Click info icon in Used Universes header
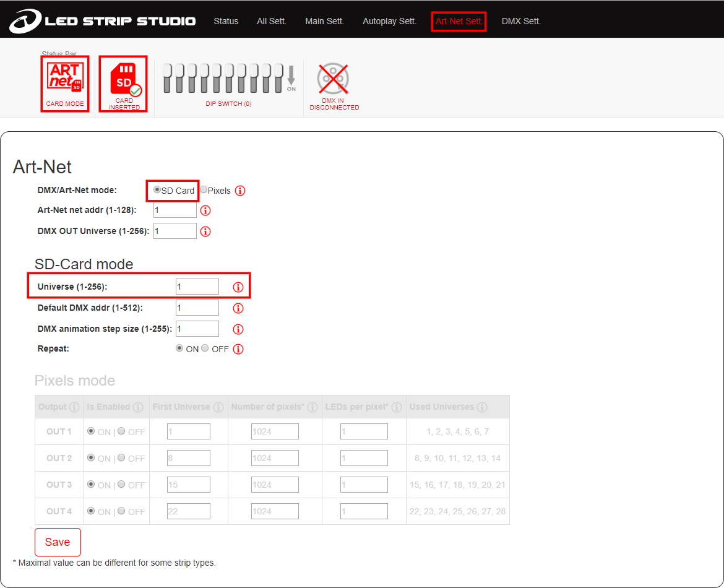 [x=482, y=407]
